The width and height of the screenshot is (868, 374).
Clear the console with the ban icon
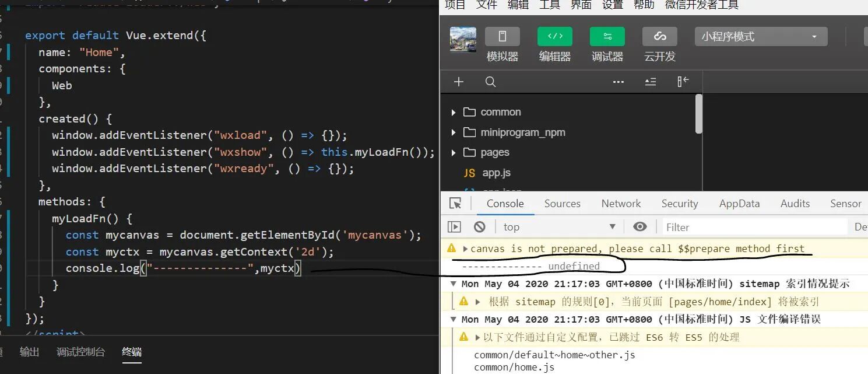[479, 227]
